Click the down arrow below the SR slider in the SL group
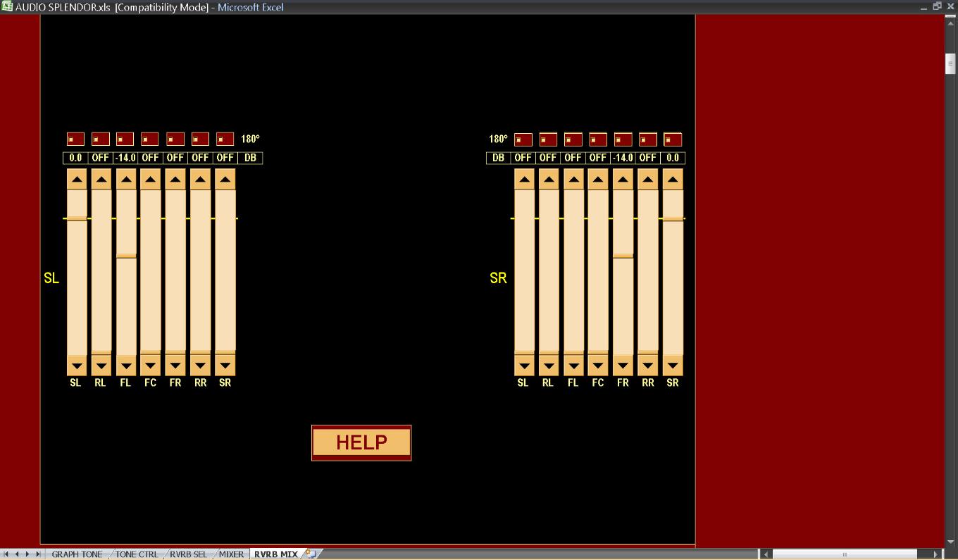Image resolution: width=958 pixels, height=560 pixels. (225, 366)
